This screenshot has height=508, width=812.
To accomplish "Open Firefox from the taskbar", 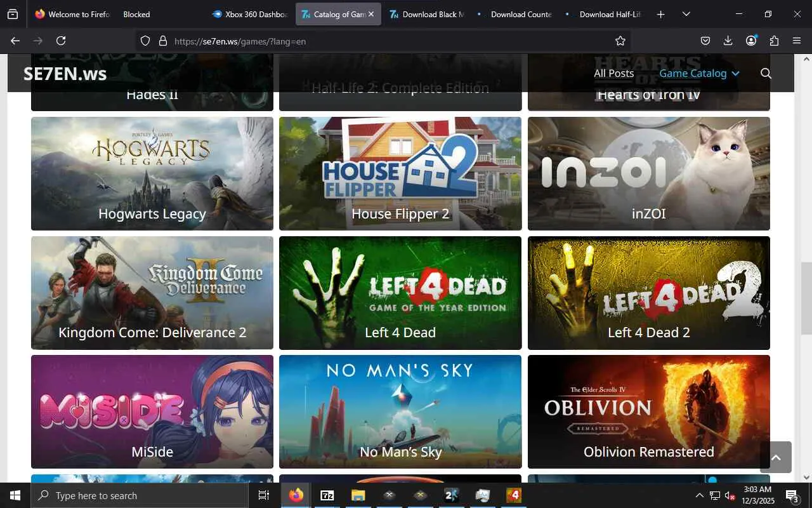I will click(x=296, y=495).
